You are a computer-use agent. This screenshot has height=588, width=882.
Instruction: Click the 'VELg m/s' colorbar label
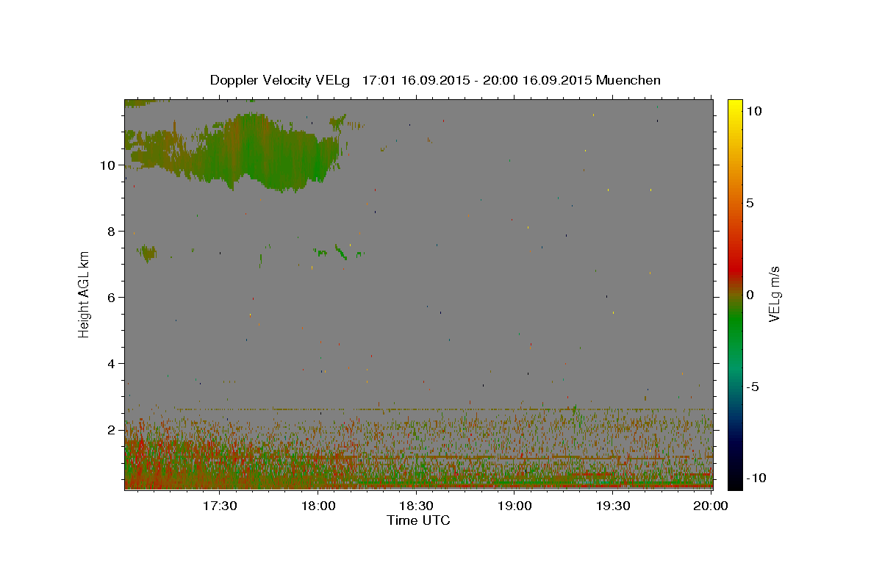[774, 295]
